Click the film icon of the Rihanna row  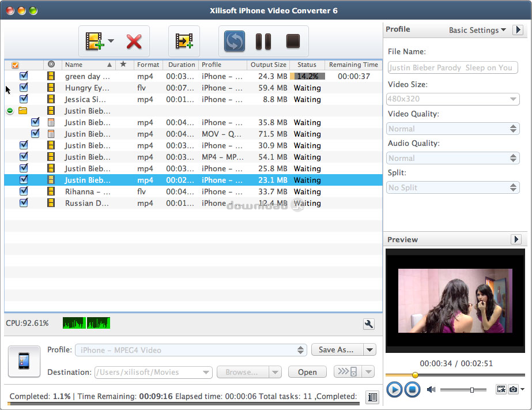[x=51, y=191]
